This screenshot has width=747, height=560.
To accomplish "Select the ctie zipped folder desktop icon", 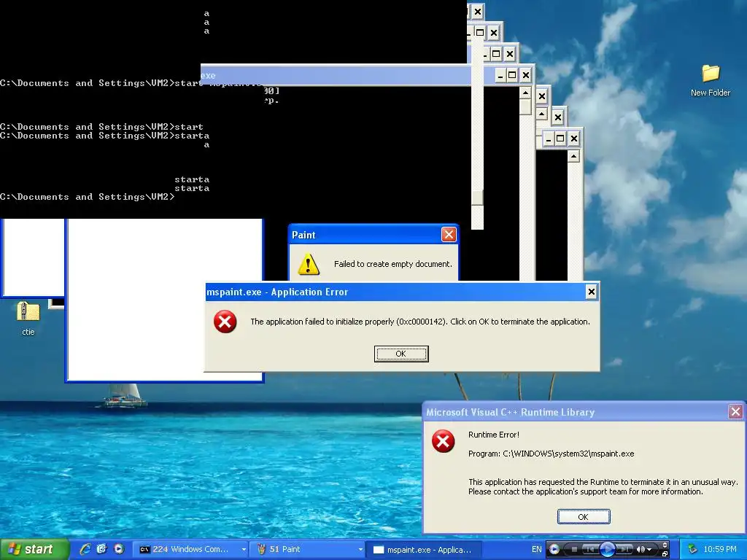I will 28,318.
